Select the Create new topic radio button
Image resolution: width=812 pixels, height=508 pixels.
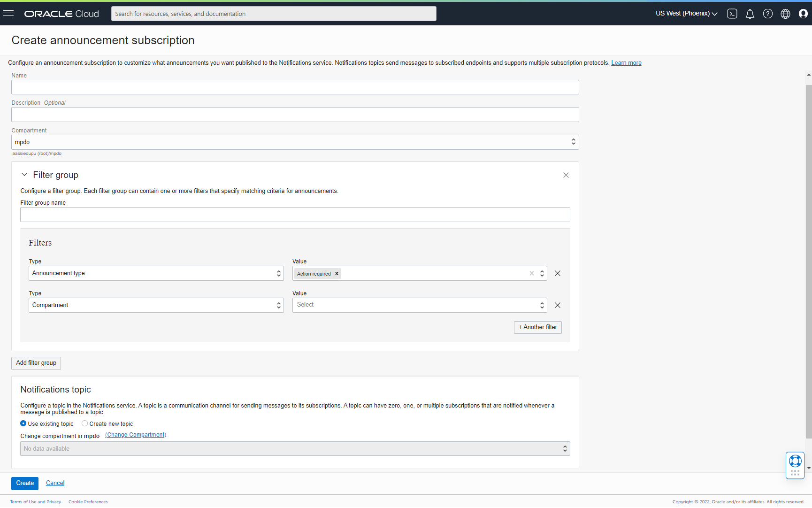point(84,423)
